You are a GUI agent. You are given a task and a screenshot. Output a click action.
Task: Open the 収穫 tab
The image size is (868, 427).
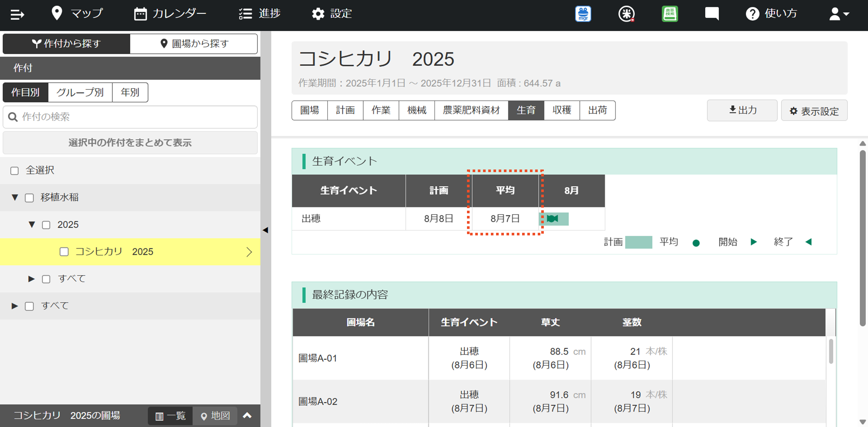click(x=562, y=110)
